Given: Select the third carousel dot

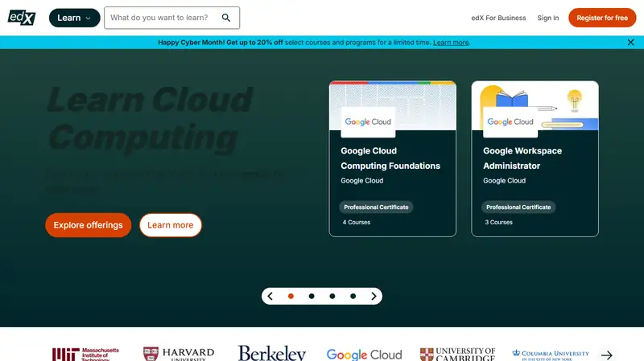Looking at the screenshot, I should click(332, 296).
